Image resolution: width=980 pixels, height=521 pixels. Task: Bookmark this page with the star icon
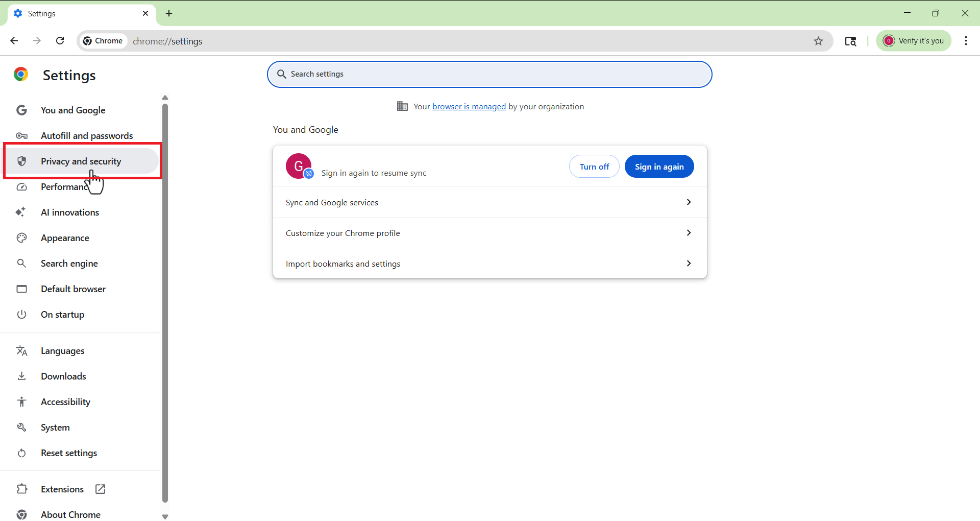[x=818, y=41]
